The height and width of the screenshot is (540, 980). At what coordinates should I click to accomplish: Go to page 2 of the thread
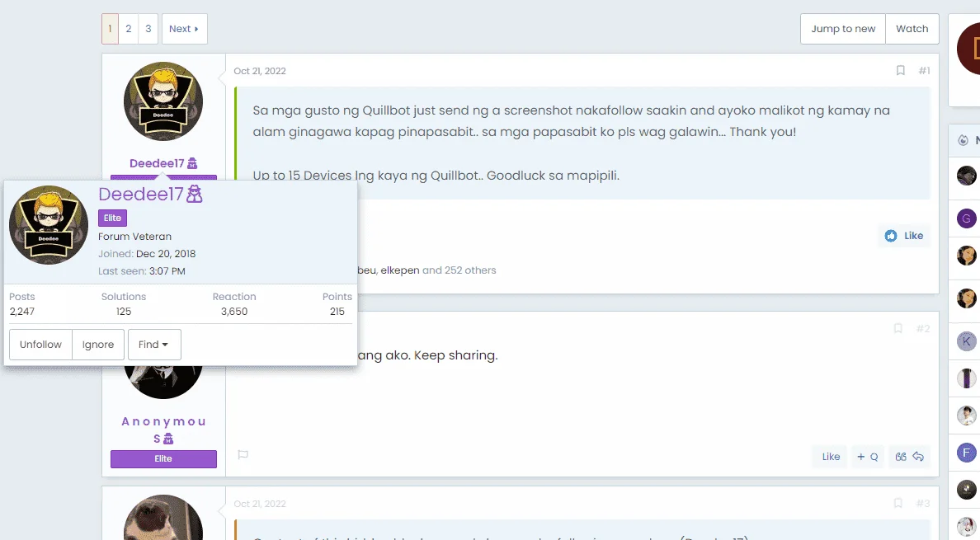click(128, 29)
